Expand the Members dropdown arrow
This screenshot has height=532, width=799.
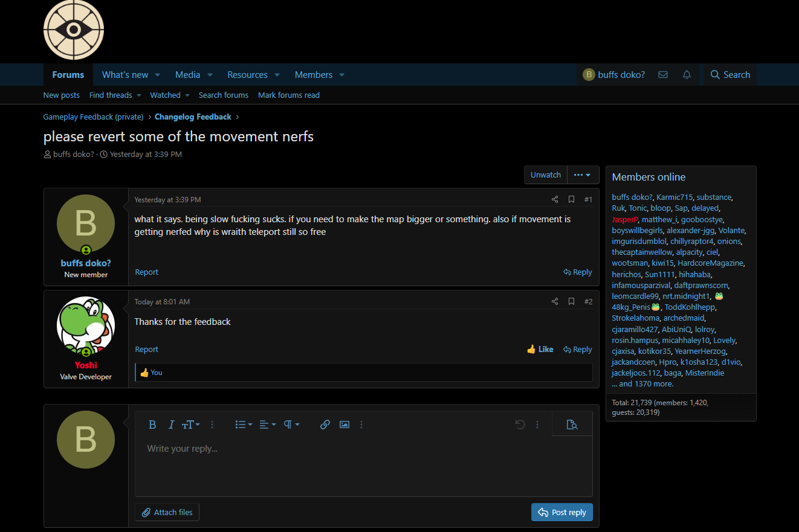(341, 75)
